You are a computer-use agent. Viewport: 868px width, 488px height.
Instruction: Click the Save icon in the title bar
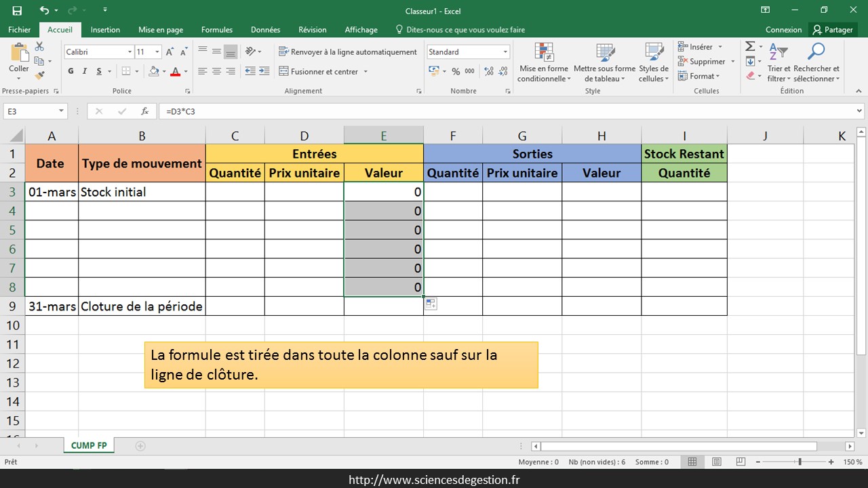point(17,10)
